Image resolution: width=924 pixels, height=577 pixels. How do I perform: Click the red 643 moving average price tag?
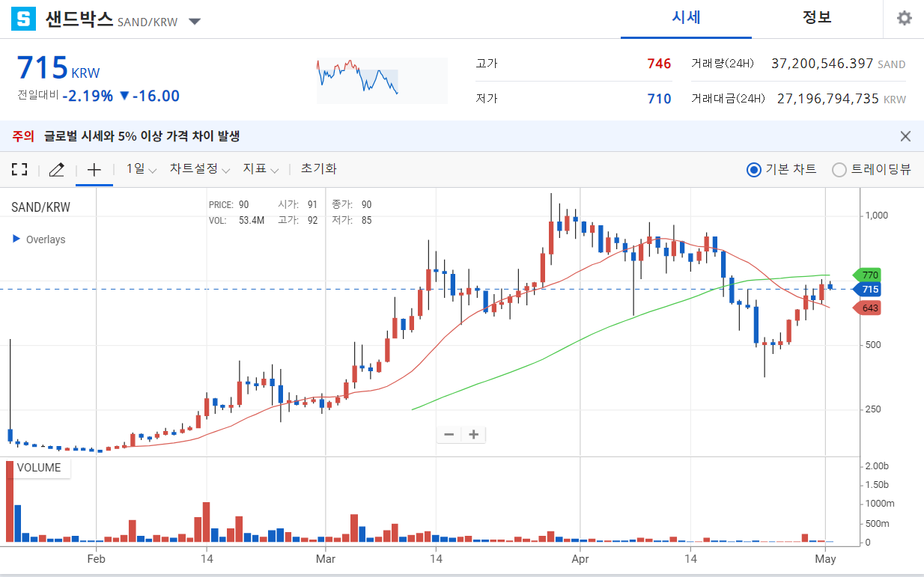click(867, 308)
